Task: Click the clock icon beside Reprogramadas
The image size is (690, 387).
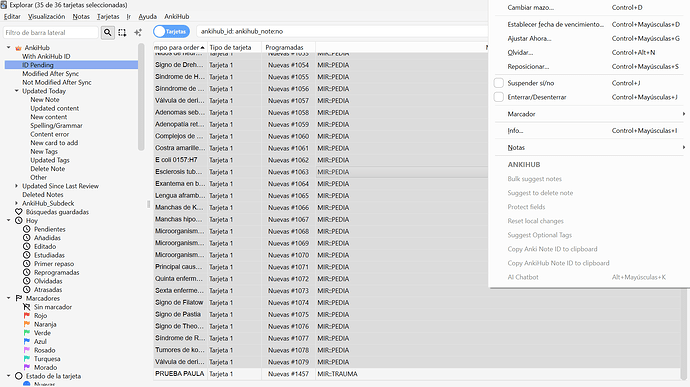Action: [27, 273]
